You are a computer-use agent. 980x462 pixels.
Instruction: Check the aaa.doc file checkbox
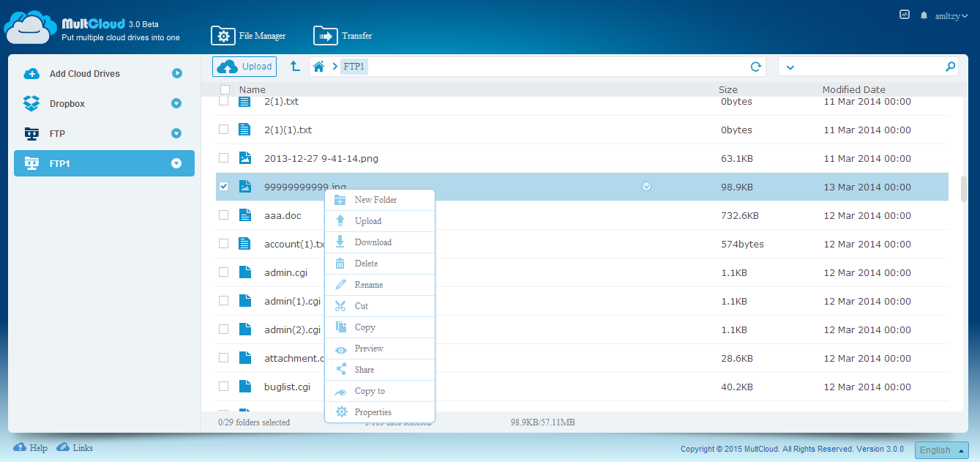pos(224,215)
